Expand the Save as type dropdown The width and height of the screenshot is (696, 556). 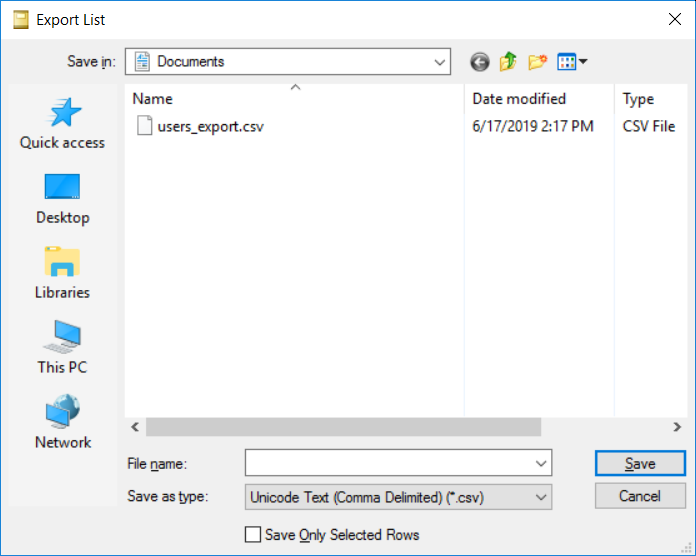click(x=541, y=496)
